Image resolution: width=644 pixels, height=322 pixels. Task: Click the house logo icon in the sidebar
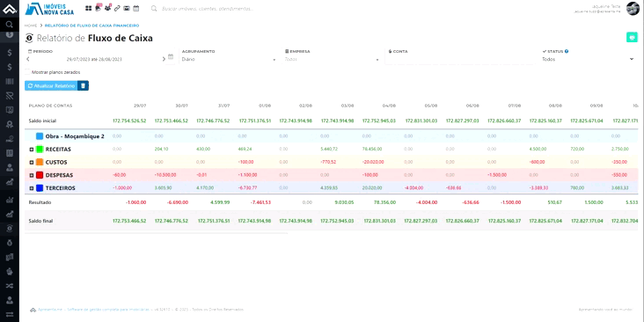coord(10,9)
